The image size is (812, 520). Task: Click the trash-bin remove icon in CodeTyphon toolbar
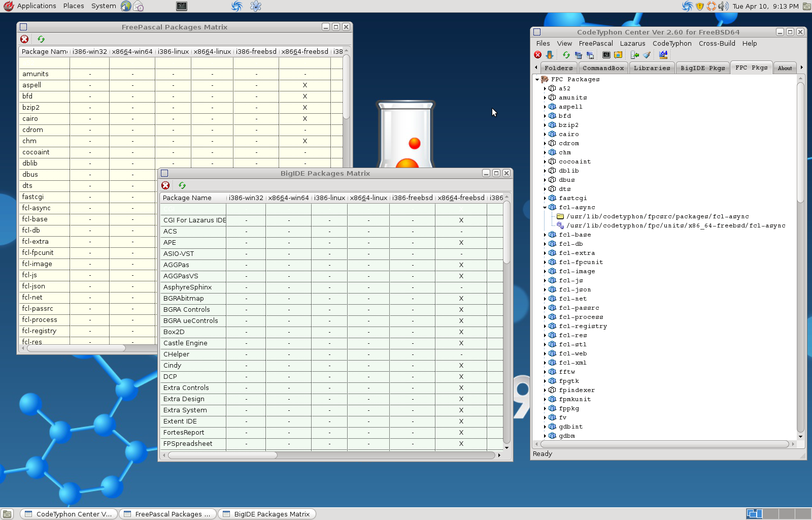(579, 55)
